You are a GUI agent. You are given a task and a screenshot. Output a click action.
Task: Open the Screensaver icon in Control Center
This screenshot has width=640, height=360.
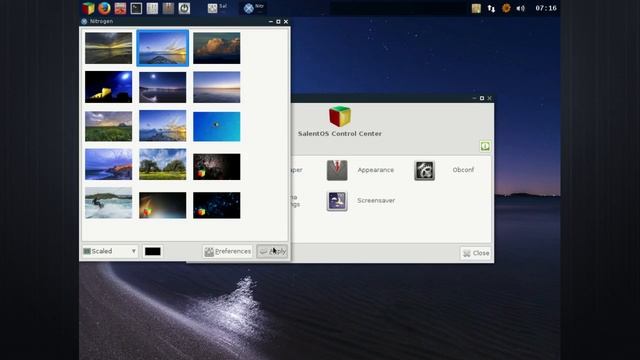337,201
